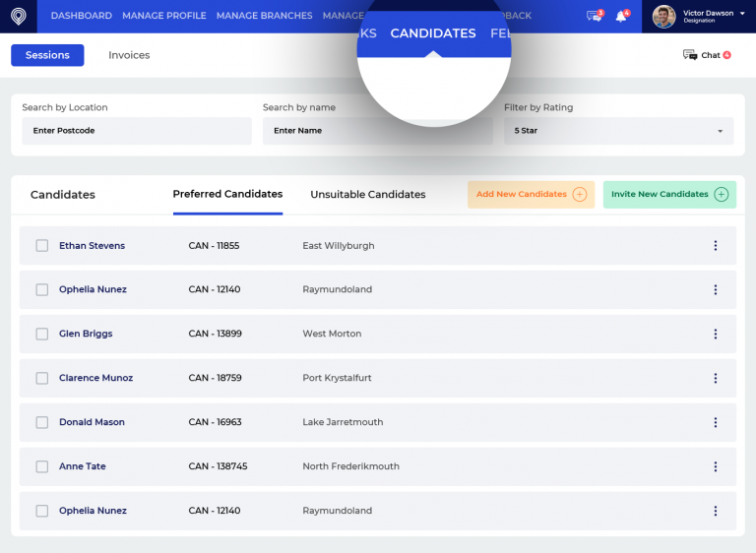
Task: Switch to the Invoices tab
Action: tap(129, 55)
